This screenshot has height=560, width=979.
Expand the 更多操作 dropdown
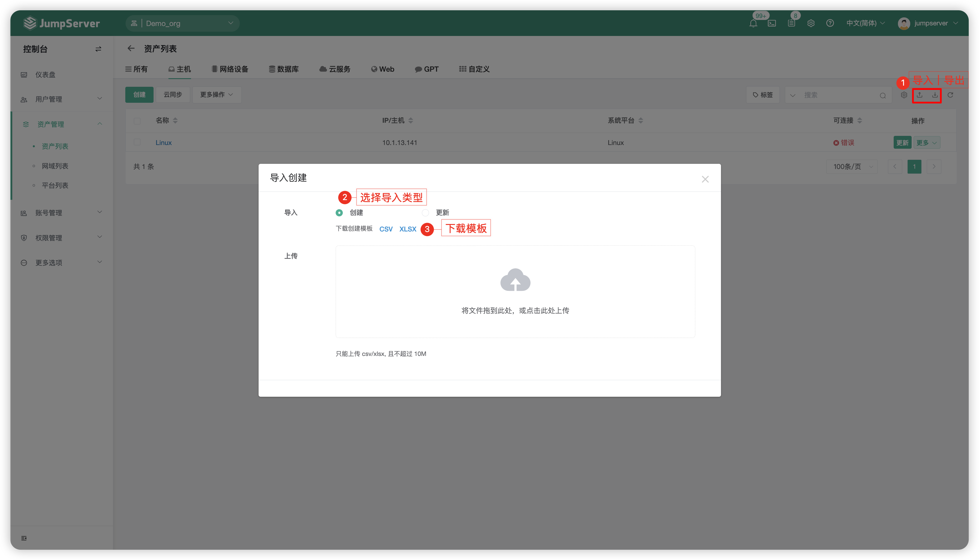216,94
